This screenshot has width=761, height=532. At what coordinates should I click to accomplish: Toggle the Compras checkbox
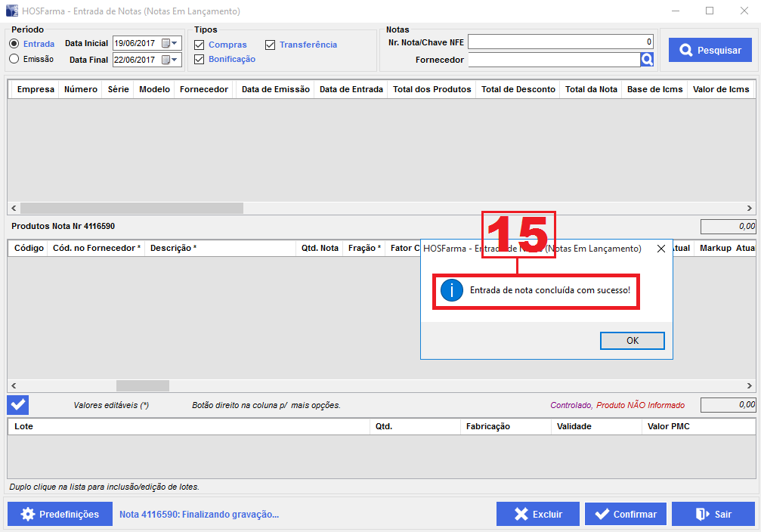[x=200, y=45]
